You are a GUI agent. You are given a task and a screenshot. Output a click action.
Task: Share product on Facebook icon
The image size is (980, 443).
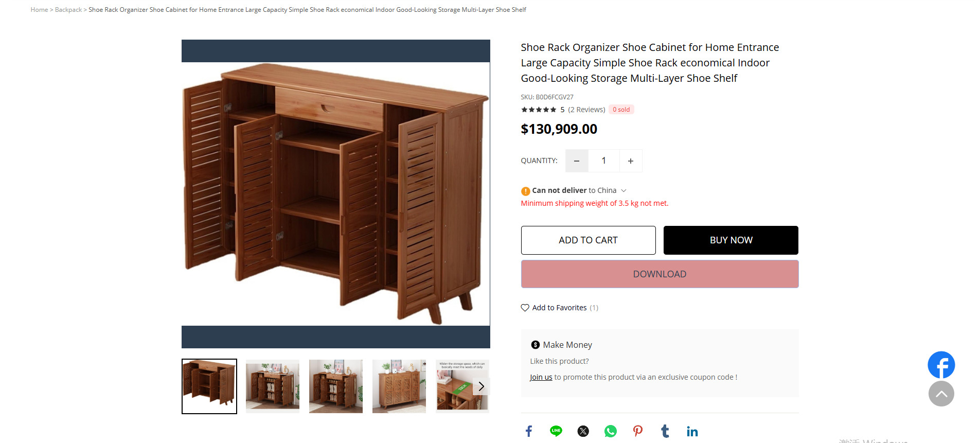(x=529, y=431)
